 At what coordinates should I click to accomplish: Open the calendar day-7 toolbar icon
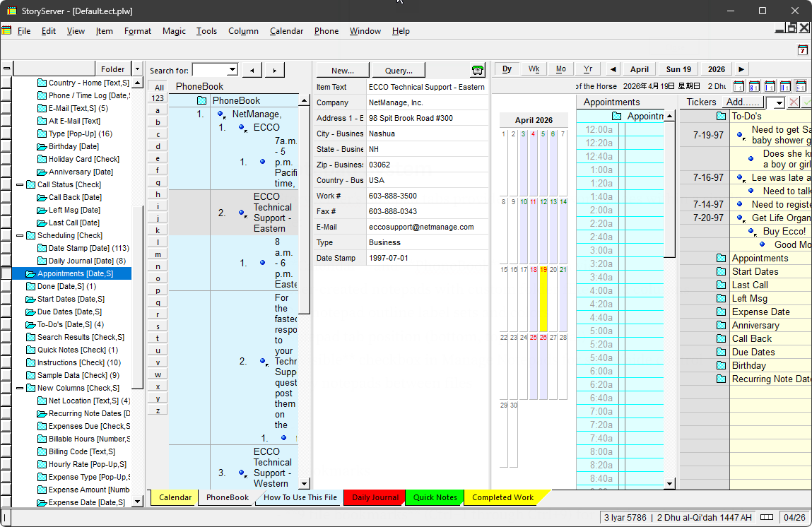802,50
